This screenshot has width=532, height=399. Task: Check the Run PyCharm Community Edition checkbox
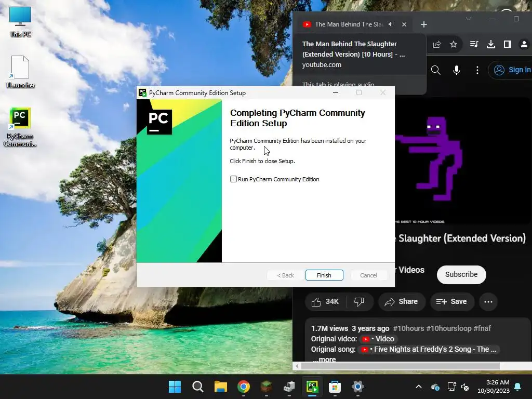pyautogui.click(x=233, y=179)
